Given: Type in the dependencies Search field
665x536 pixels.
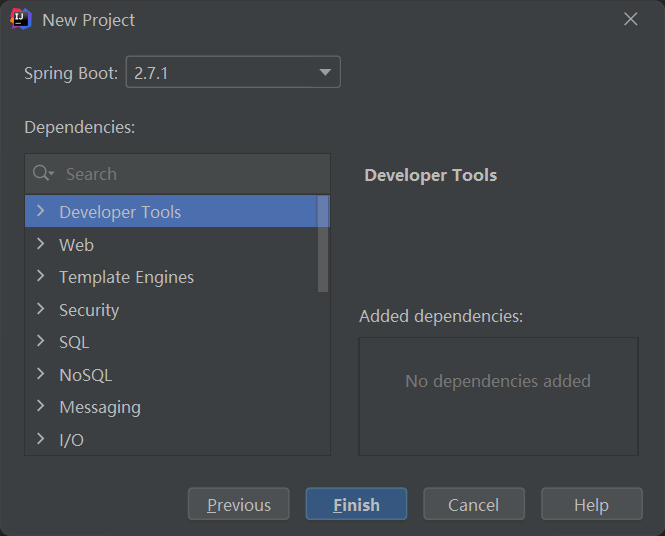Looking at the screenshot, I should click(x=190, y=174).
